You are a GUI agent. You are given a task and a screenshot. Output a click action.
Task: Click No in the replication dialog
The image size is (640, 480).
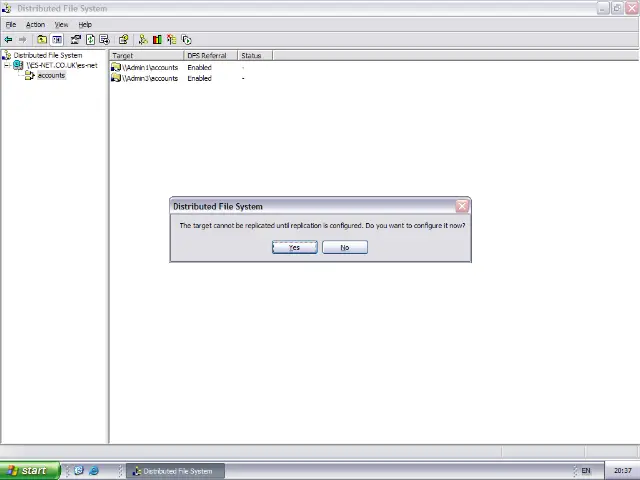pos(345,247)
